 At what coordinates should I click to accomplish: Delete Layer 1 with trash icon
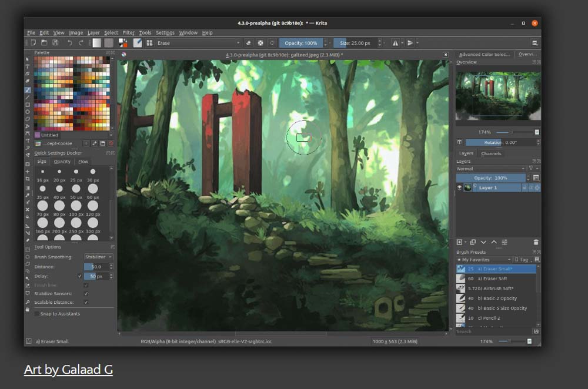(x=536, y=243)
